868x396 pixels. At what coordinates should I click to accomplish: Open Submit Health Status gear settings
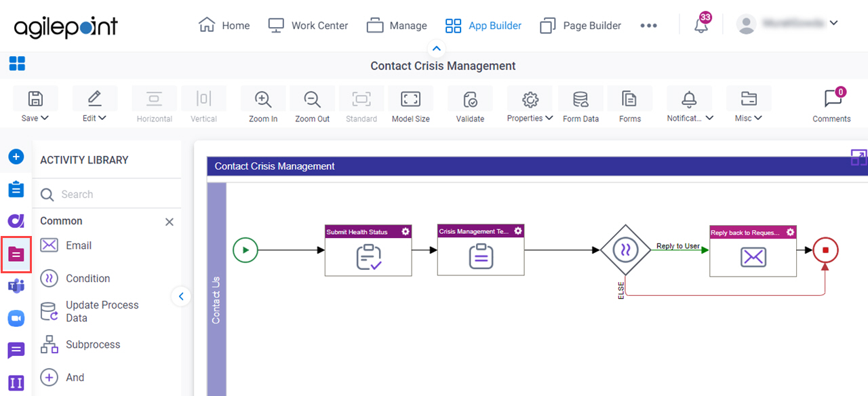(406, 231)
